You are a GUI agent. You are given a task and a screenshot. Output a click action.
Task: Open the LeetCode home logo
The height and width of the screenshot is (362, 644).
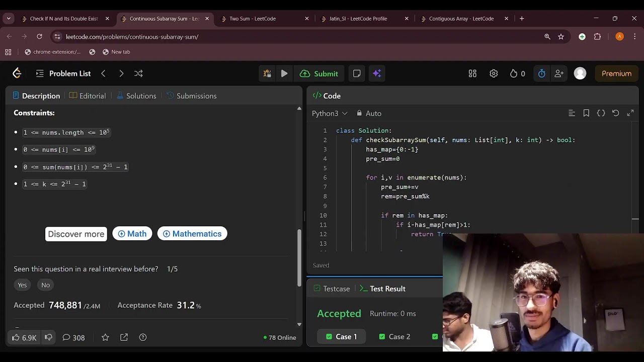click(17, 73)
